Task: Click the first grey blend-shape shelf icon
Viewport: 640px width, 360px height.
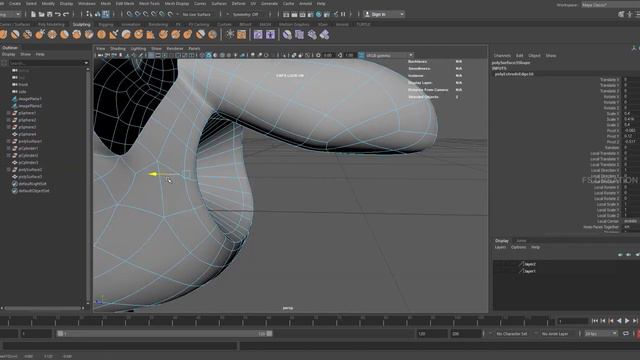Action: click(x=287, y=35)
